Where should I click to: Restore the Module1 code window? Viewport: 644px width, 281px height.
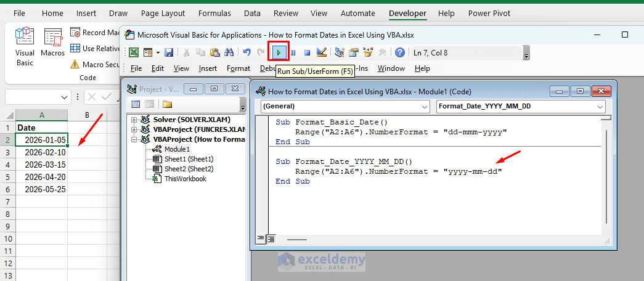point(580,92)
